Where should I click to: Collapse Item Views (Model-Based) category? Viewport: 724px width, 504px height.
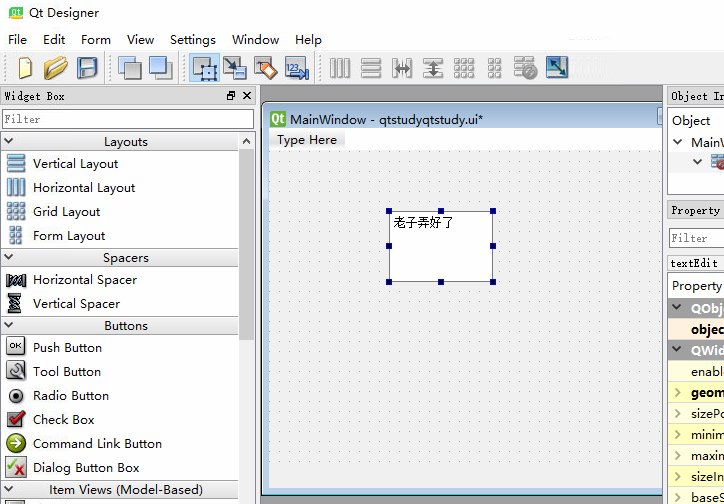9,489
